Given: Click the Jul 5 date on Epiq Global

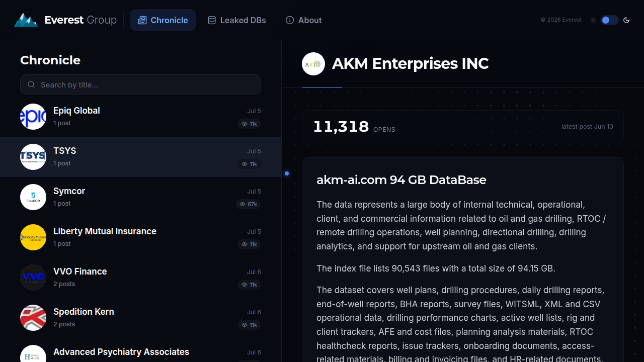Looking at the screenshot, I should click(254, 111).
